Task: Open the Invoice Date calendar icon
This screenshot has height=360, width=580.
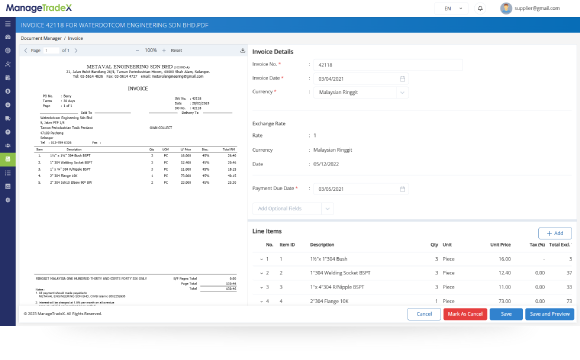Action: (x=402, y=79)
